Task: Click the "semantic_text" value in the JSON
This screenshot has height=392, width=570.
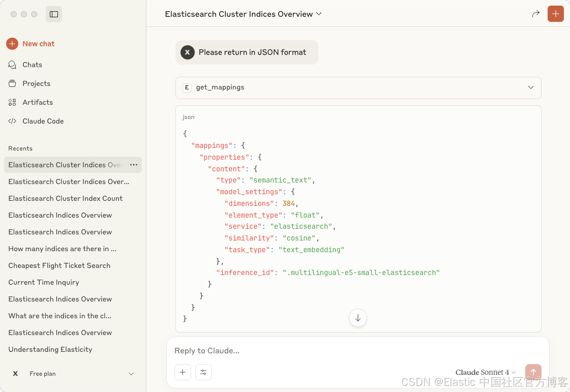Action: [x=280, y=180]
